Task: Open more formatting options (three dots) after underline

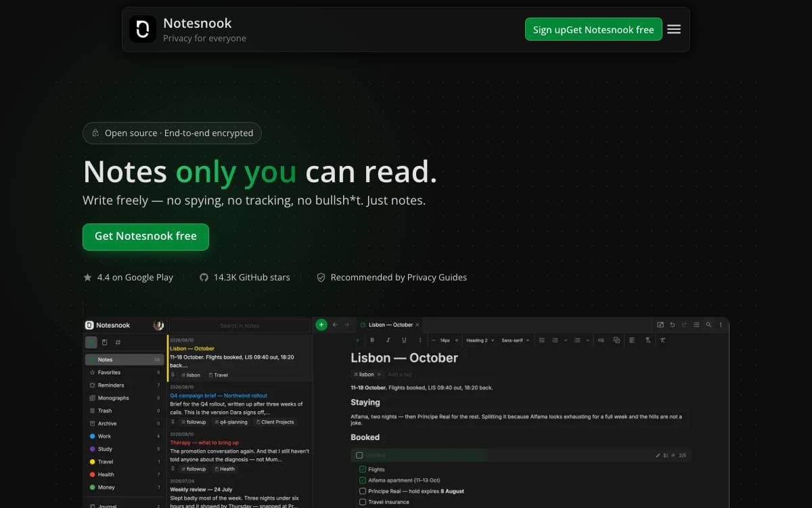Action: [x=420, y=340]
